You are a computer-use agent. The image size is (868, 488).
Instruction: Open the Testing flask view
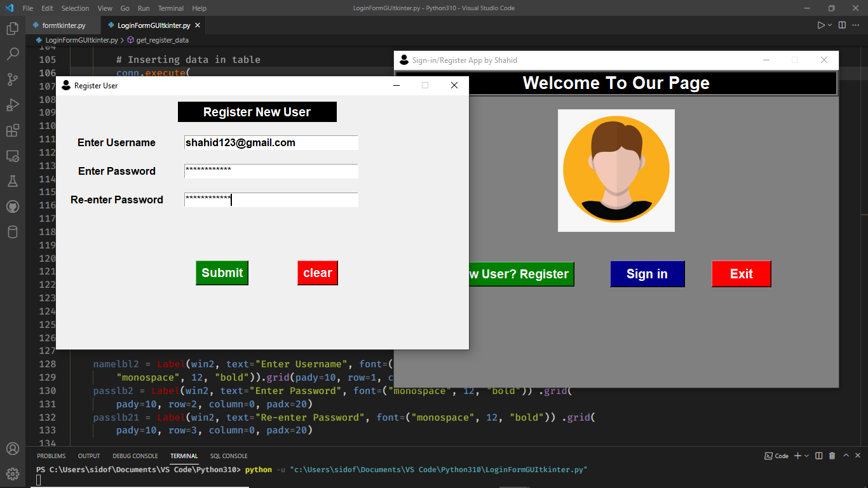[x=13, y=181]
